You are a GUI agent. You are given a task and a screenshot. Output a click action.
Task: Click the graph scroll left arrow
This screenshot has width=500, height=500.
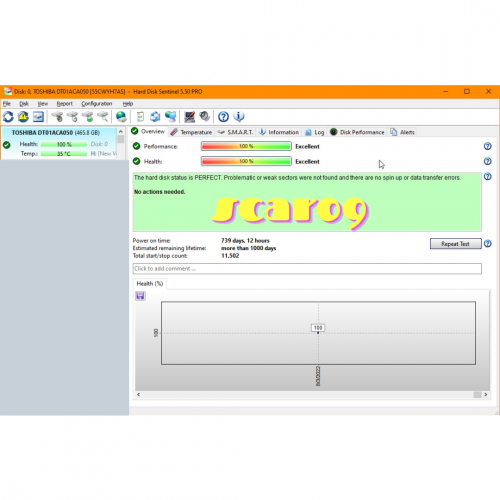[138, 395]
